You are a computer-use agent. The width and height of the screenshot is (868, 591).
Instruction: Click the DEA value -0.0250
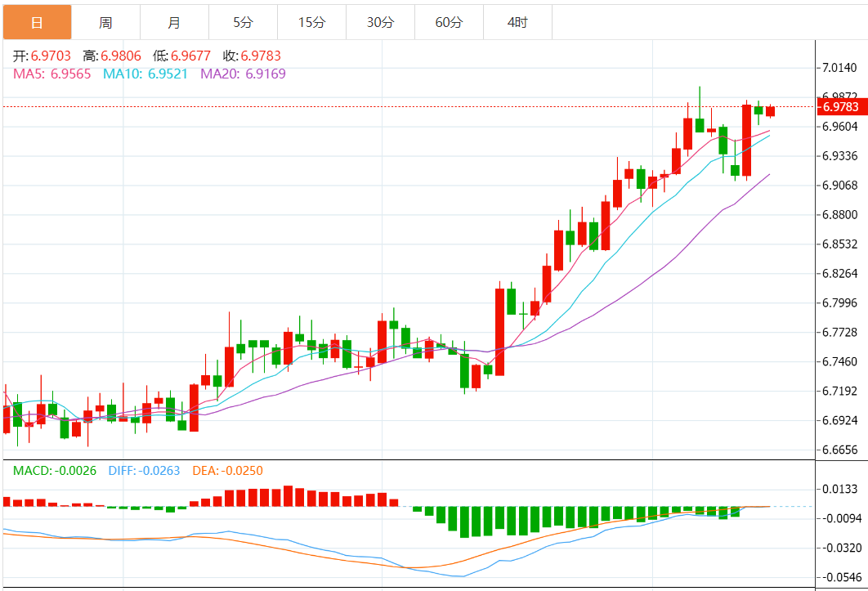coord(243,471)
